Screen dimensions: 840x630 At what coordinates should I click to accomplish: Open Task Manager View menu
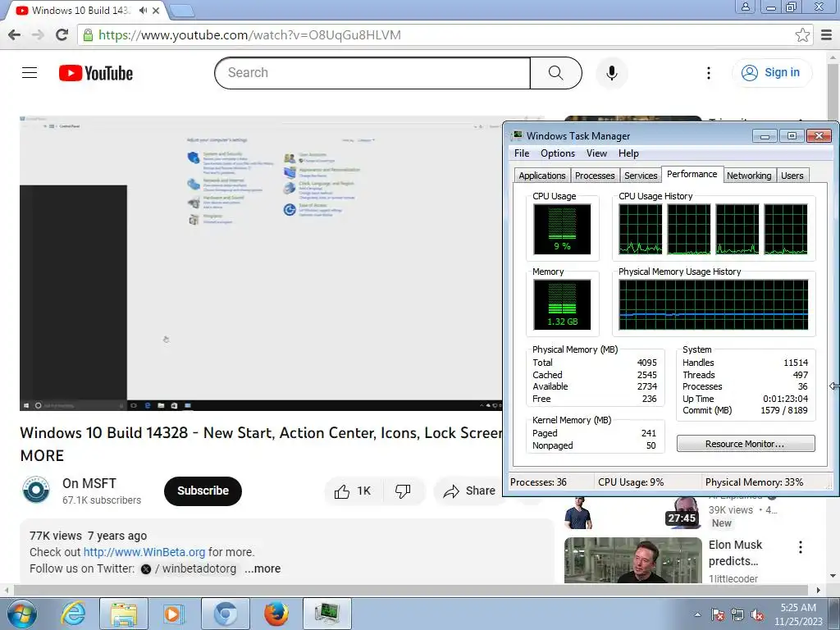(596, 153)
